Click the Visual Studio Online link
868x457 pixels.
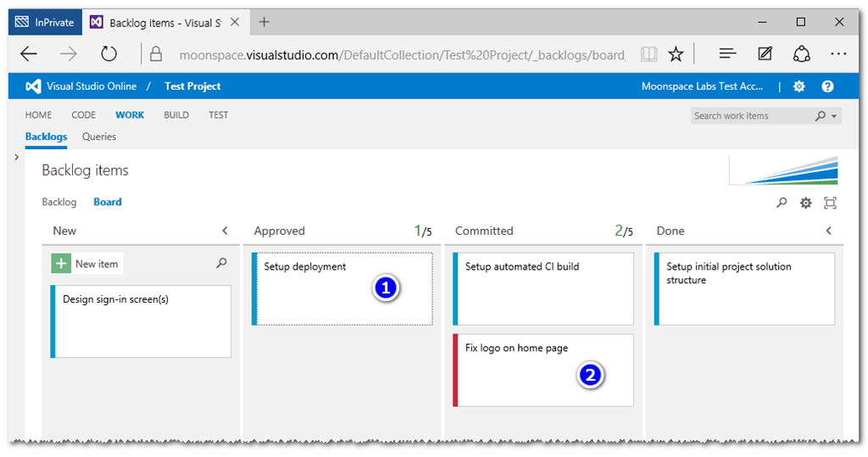point(92,86)
